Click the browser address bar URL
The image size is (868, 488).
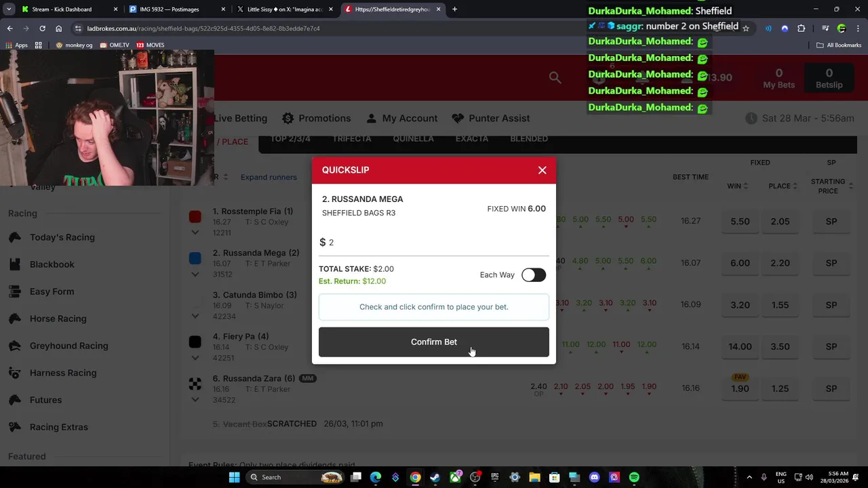click(x=203, y=28)
